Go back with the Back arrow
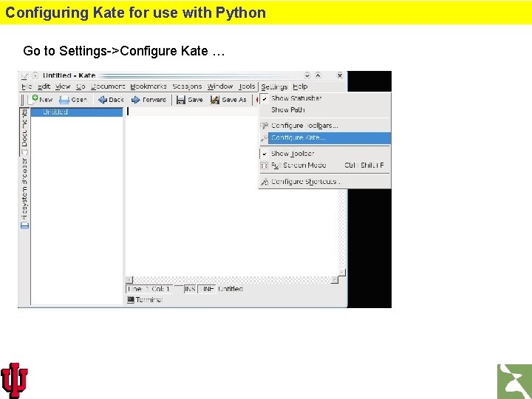The width and height of the screenshot is (532, 399). 103,100
